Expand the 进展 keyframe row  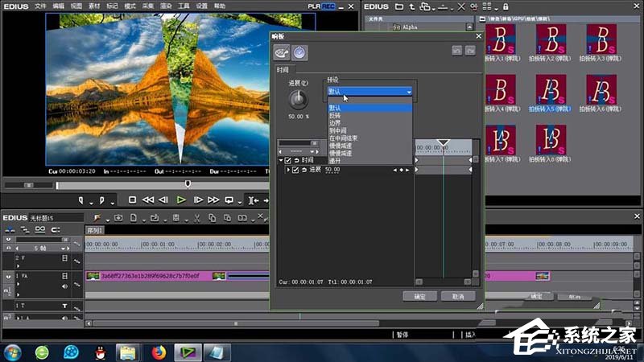287,170
